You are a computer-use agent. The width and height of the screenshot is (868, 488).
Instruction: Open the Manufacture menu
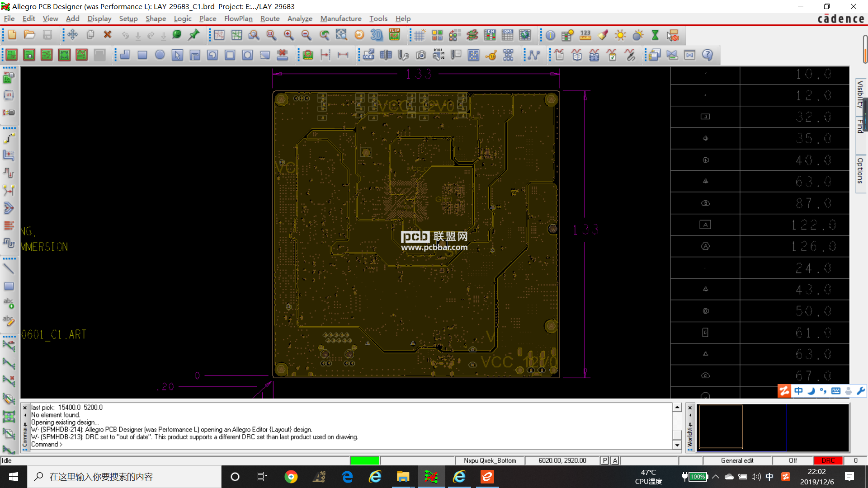tap(341, 19)
